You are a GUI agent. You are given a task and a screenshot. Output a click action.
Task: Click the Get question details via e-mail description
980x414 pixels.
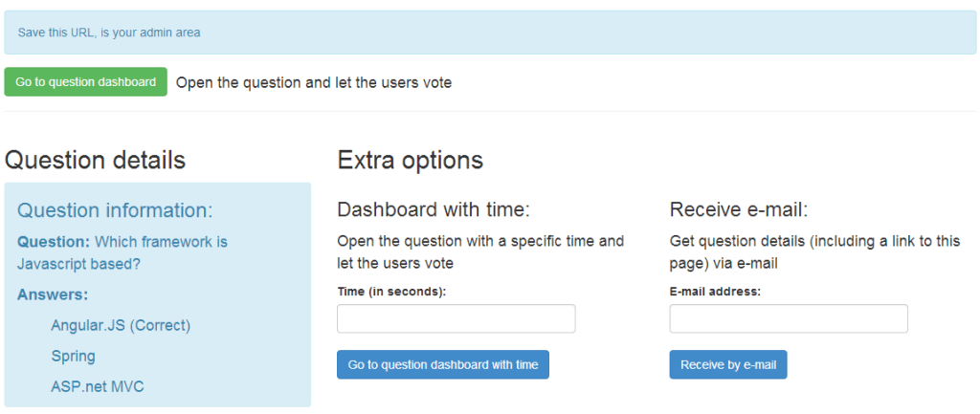tap(813, 251)
